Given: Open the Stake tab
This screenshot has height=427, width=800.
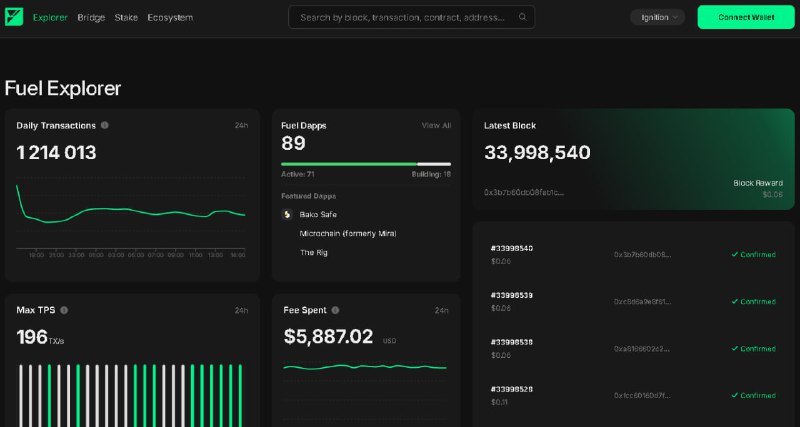Looking at the screenshot, I should point(126,18).
